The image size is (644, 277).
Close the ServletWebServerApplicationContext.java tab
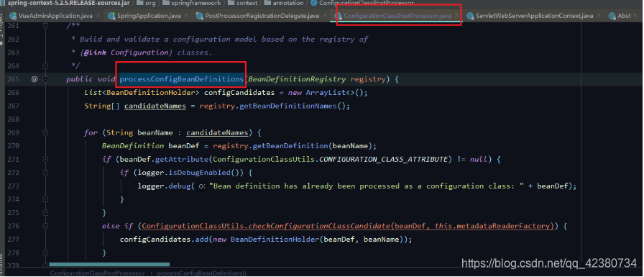point(599,16)
